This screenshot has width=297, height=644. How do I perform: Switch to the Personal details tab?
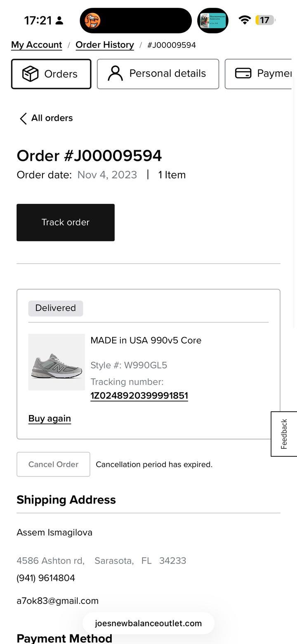tap(158, 74)
